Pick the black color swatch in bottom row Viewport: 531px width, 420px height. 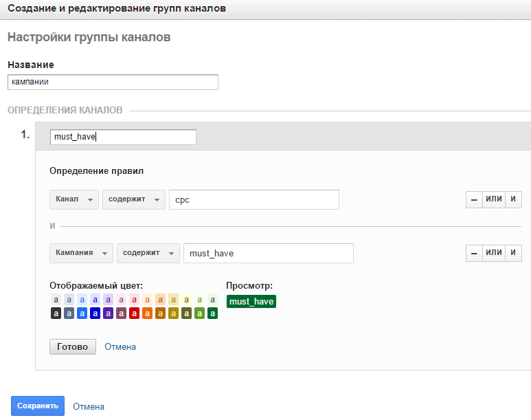tap(56, 313)
